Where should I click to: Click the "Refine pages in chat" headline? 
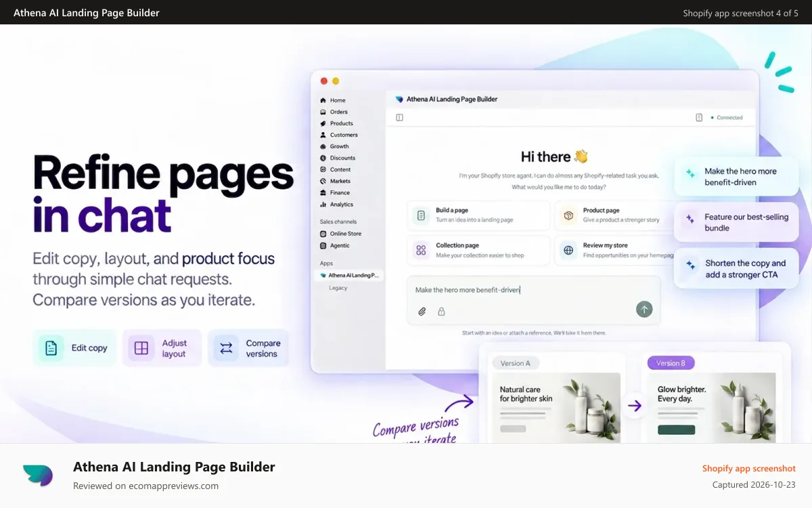pos(163,194)
